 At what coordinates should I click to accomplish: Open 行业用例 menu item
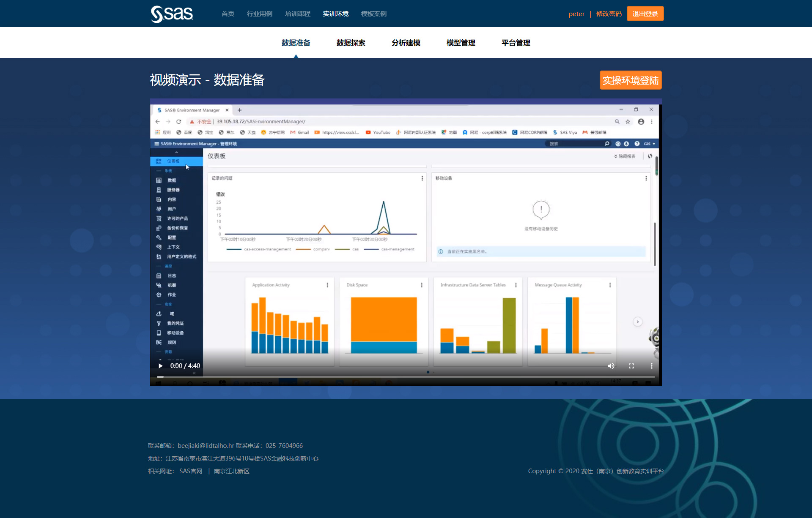(259, 14)
